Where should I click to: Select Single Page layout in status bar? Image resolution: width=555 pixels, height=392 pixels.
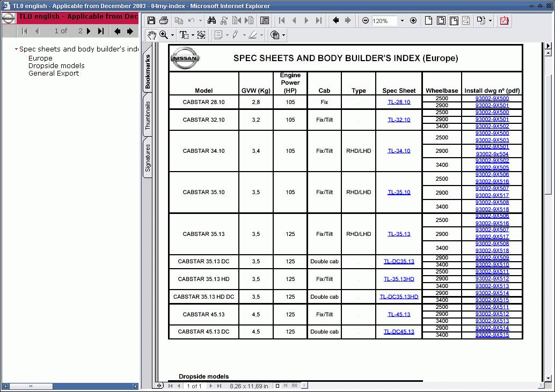[x=277, y=386]
